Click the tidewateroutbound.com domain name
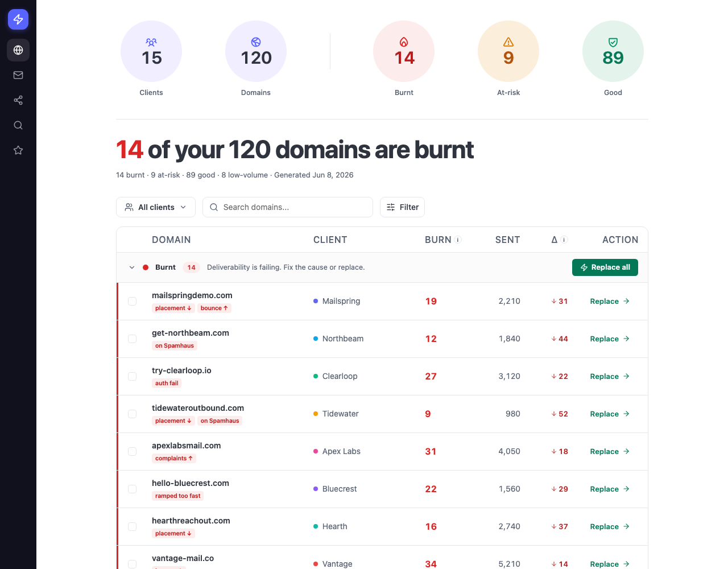 tap(198, 408)
